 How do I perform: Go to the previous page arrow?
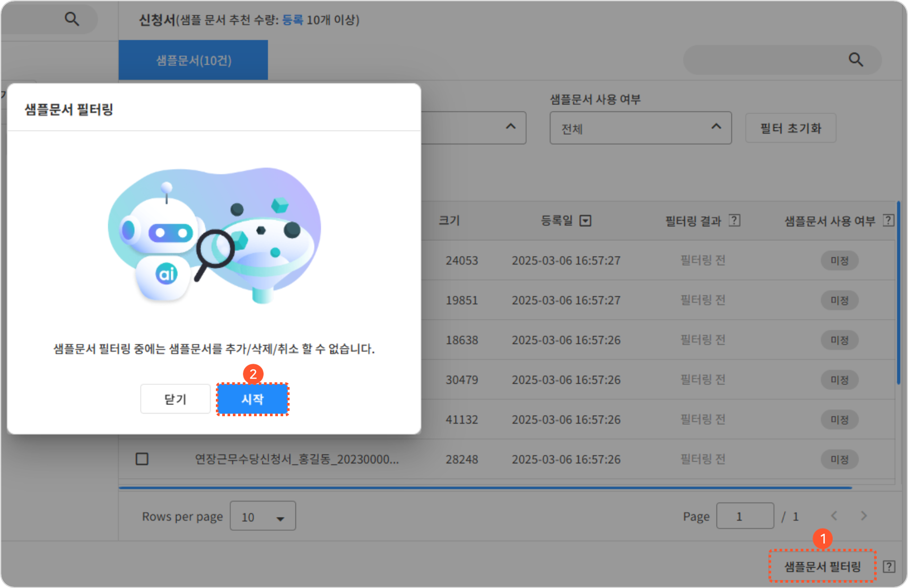[834, 516]
